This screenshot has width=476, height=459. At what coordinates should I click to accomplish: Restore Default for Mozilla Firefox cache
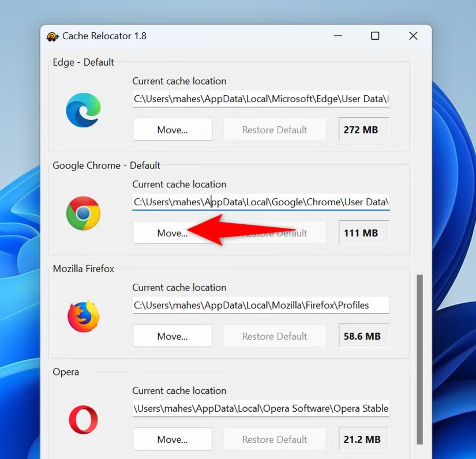coord(275,336)
